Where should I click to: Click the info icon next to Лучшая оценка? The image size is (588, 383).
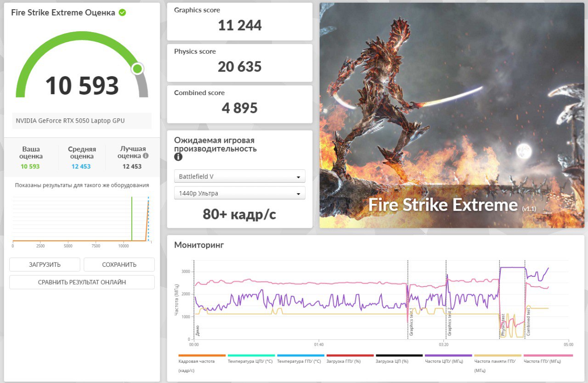[146, 156]
